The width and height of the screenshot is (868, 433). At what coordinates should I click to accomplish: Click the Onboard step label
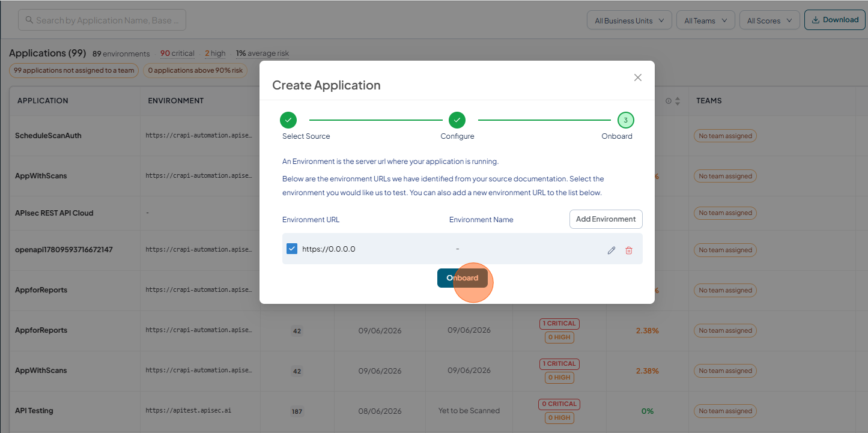point(617,136)
